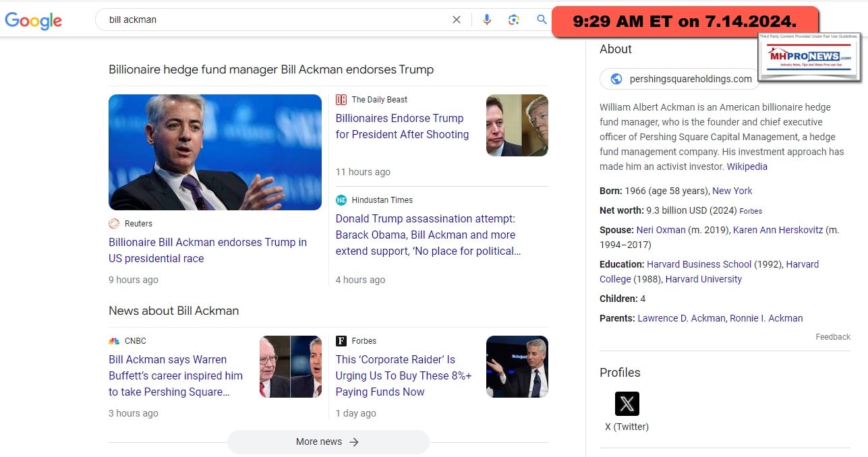Open Harvard College education link

click(708, 272)
